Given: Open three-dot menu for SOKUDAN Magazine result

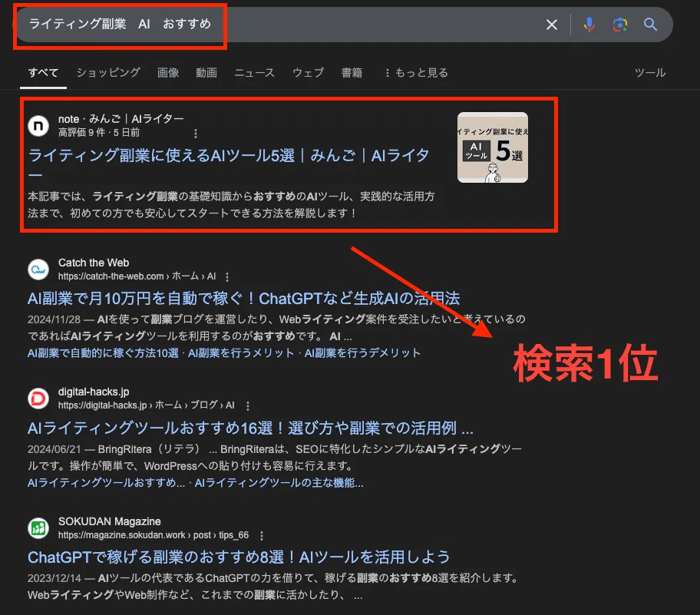Looking at the screenshot, I should [x=262, y=535].
